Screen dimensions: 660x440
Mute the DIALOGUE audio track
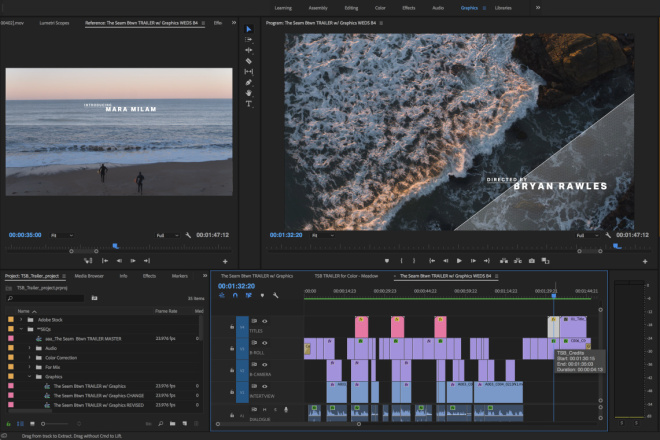pos(265,409)
